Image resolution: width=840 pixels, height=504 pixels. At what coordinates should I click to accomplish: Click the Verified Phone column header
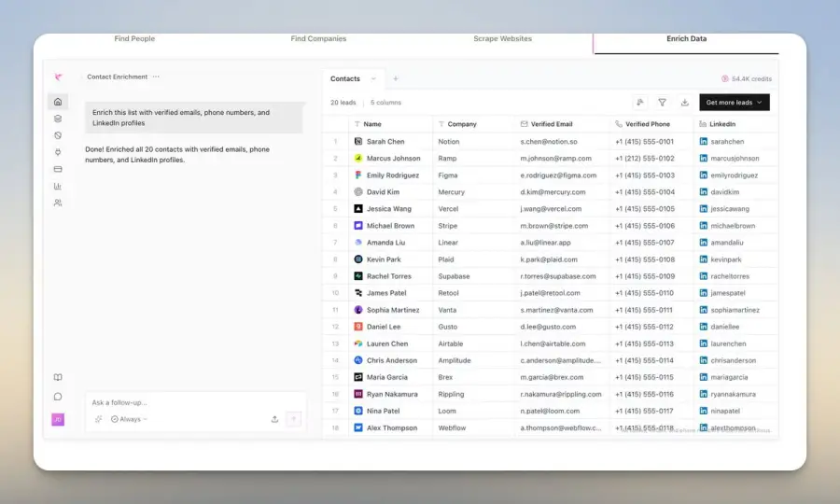[x=647, y=124]
